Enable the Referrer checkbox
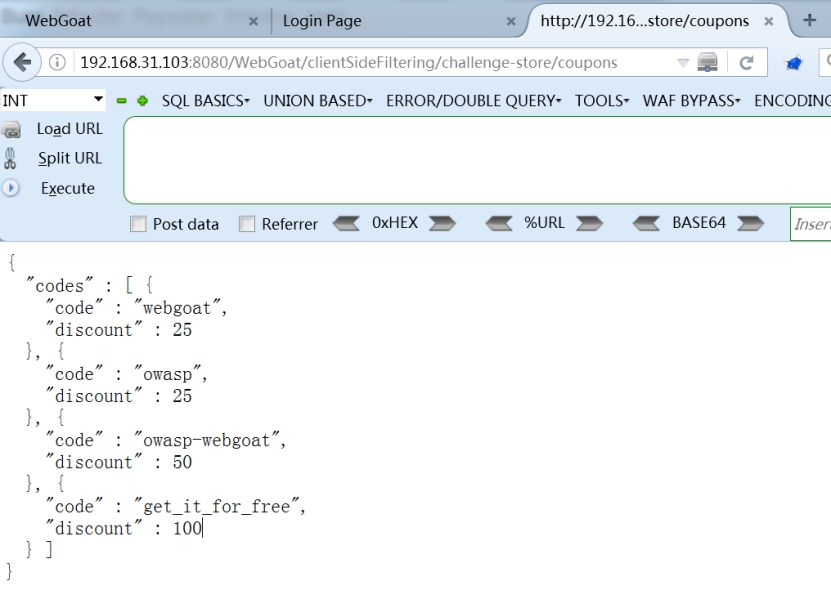831x600 pixels. [247, 224]
